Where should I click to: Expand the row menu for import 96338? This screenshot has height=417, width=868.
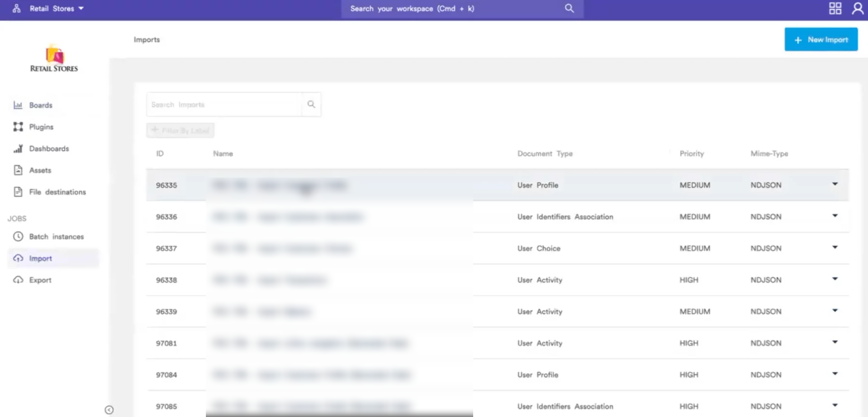click(835, 279)
